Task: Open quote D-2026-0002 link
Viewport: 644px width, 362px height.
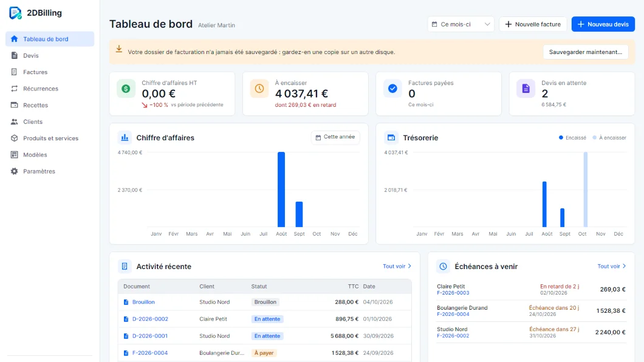Action: click(150, 319)
